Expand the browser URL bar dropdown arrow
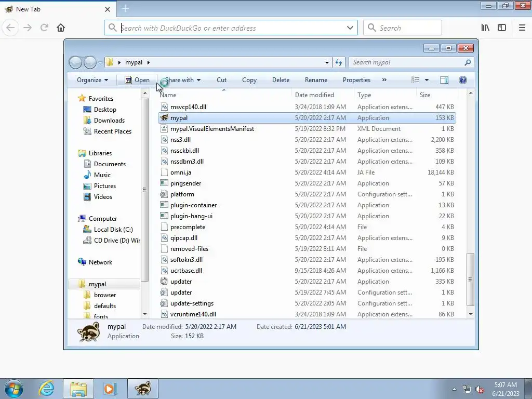Image resolution: width=532 pixels, height=399 pixels. (x=350, y=28)
